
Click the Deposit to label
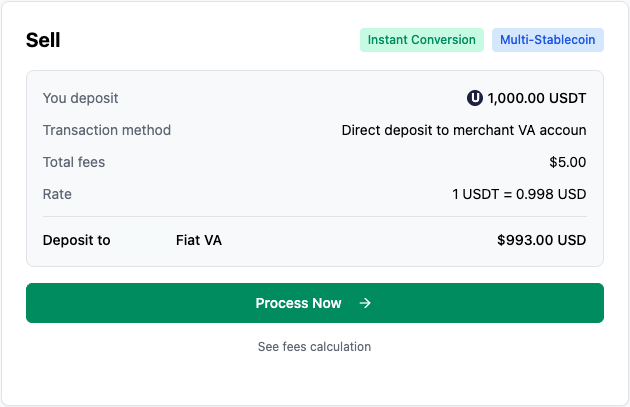[77, 240]
